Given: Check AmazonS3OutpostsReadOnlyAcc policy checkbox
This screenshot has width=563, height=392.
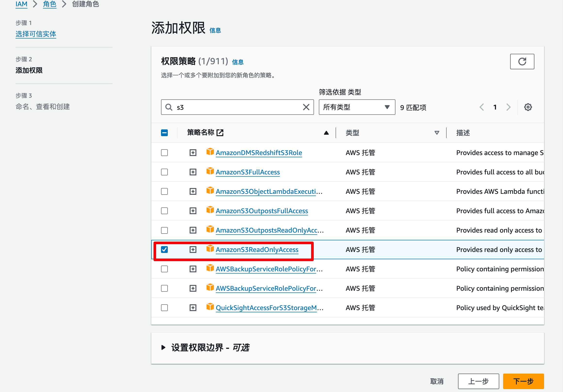Looking at the screenshot, I should coord(164,230).
